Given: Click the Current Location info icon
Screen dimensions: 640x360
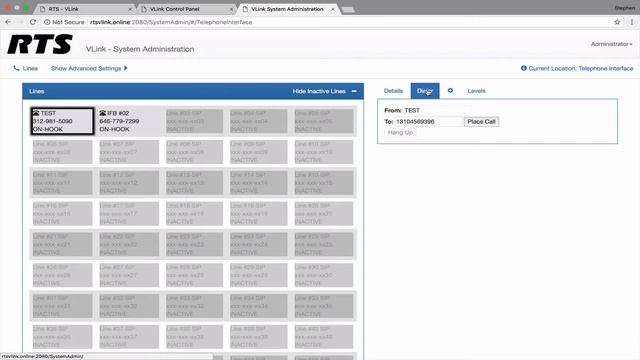Looking at the screenshot, I should 524,68.
